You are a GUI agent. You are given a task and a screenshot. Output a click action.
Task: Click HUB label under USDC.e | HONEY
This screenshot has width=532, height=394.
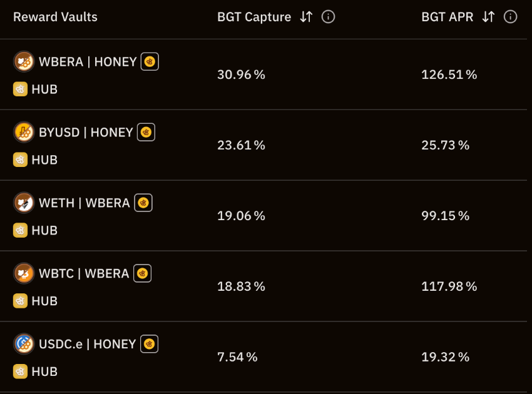click(44, 371)
